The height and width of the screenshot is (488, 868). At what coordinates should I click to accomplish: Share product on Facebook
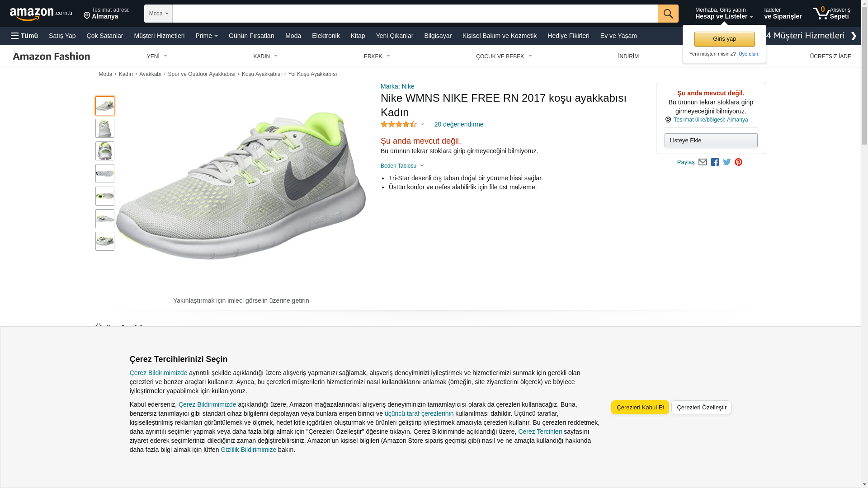click(715, 162)
